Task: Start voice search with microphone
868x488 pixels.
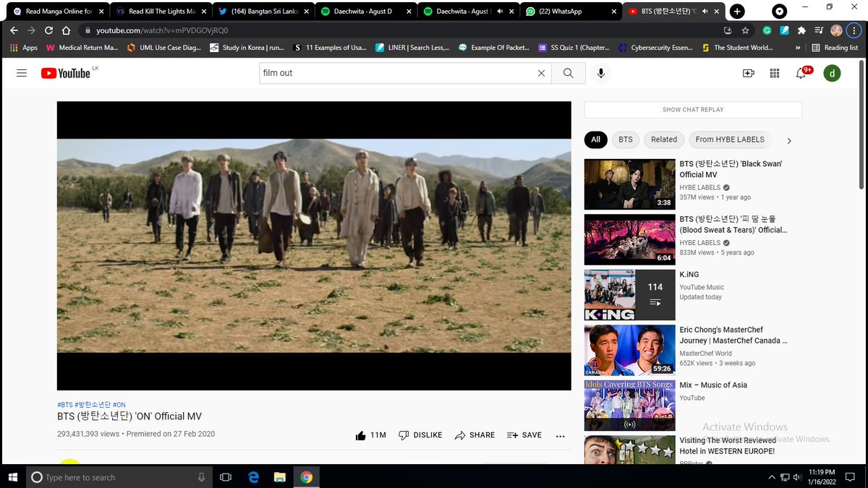Action: 600,73
